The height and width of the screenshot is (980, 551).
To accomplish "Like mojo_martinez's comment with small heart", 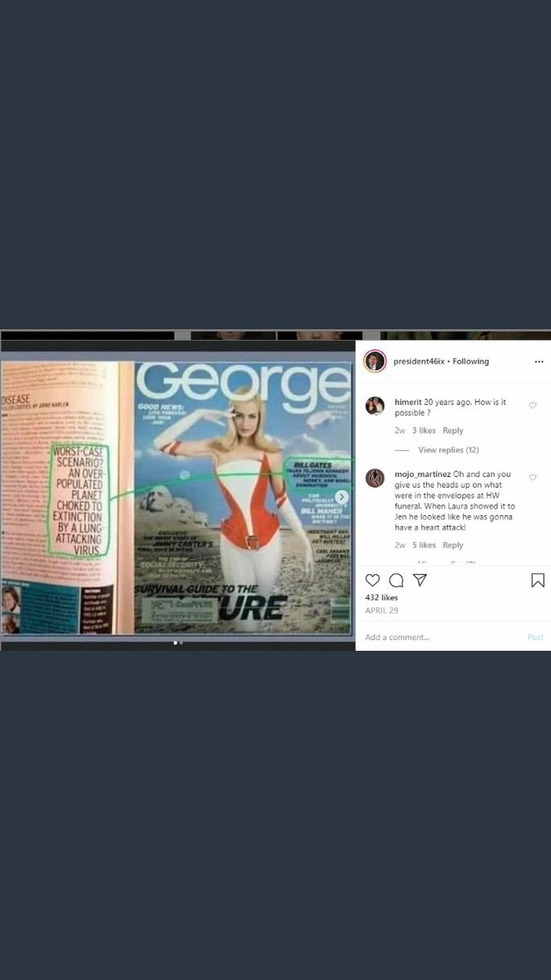I will (532, 477).
